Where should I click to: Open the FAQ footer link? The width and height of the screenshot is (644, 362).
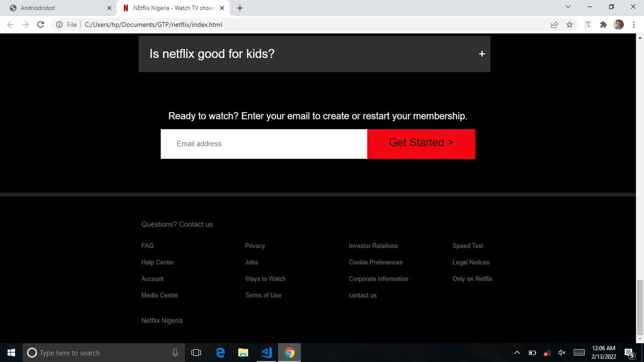pyautogui.click(x=148, y=246)
